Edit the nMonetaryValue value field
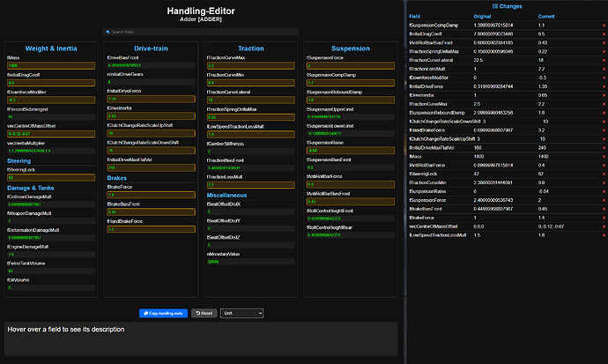The image size is (608, 364). (x=250, y=262)
